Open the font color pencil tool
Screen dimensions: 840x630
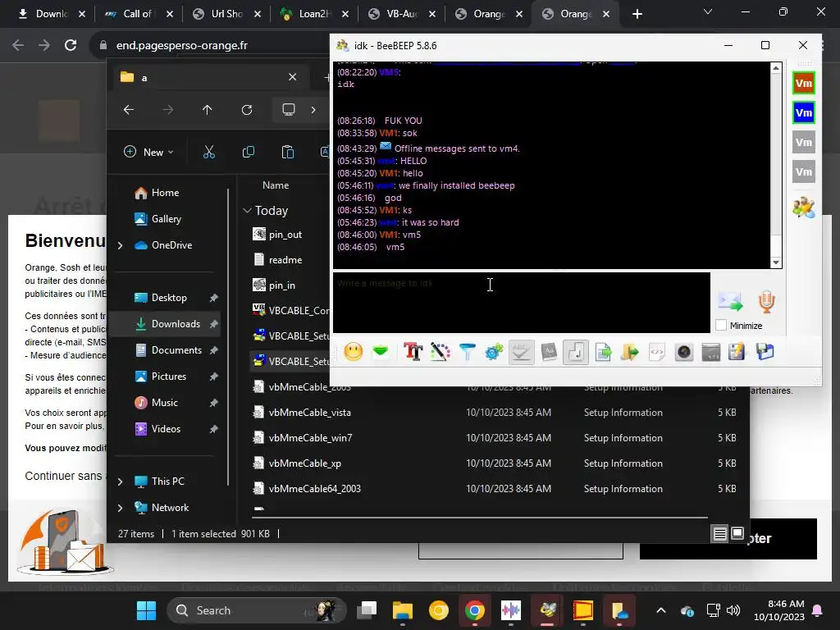point(441,352)
